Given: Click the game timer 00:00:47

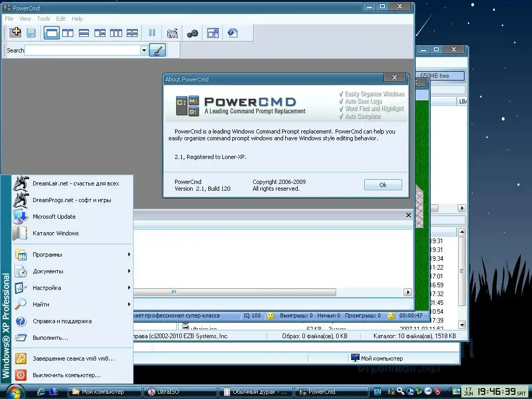Looking at the screenshot, I should point(411,315).
